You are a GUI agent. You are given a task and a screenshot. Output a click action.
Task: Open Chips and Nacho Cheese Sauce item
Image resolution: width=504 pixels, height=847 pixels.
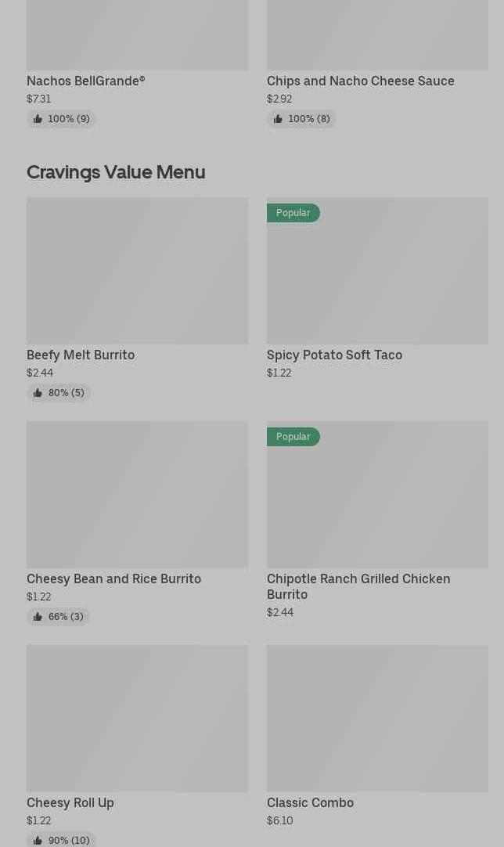click(x=360, y=81)
